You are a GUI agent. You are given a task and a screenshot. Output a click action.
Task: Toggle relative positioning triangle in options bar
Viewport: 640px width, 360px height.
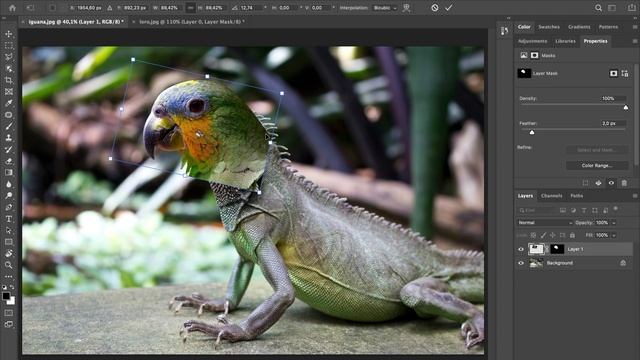[x=110, y=8]
